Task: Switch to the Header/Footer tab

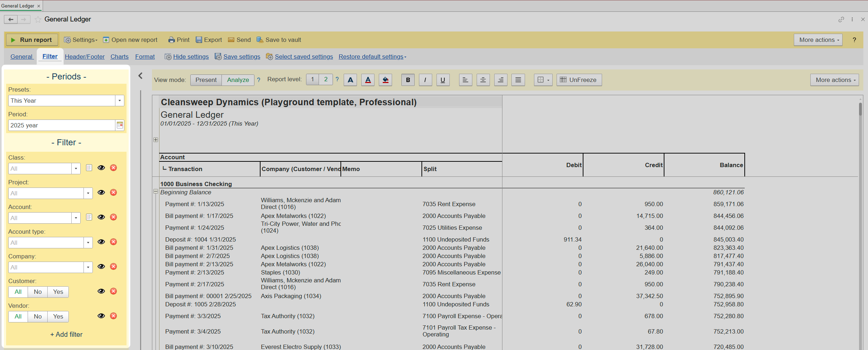Action: pos(85,57)
